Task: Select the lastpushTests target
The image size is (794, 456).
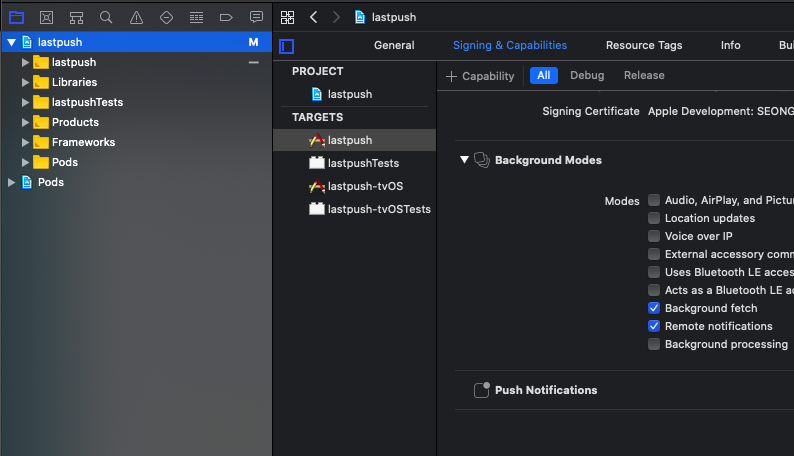Action: tap(354, 163)
